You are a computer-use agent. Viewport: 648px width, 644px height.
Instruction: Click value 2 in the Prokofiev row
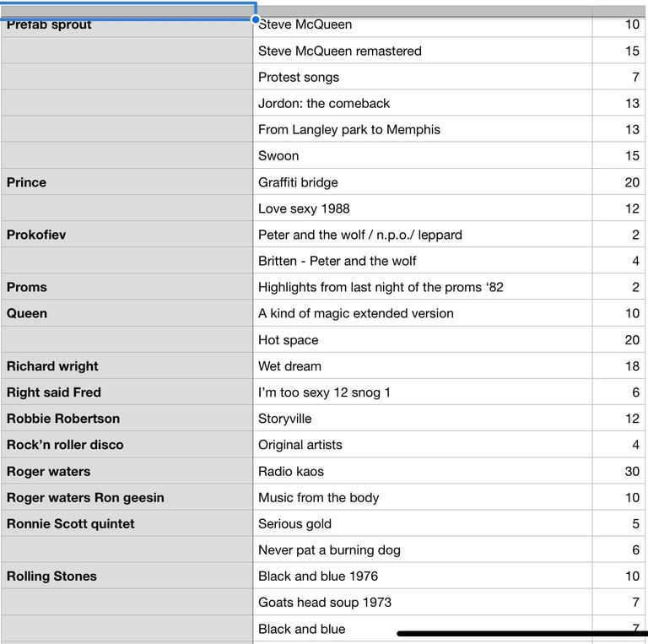tap(618, 235)
